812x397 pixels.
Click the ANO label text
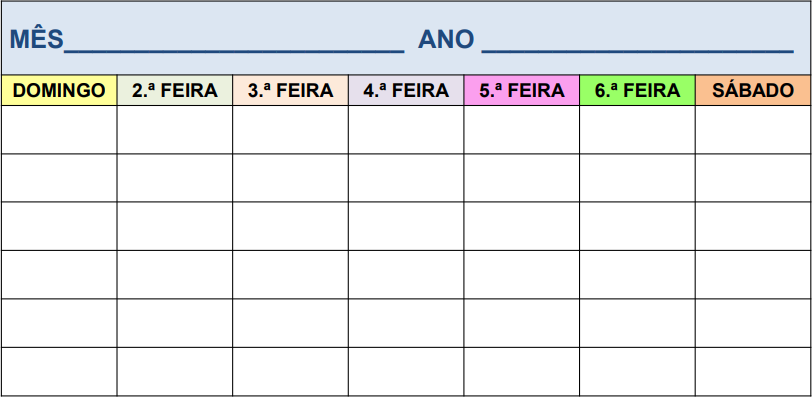[x=446, y=40]
